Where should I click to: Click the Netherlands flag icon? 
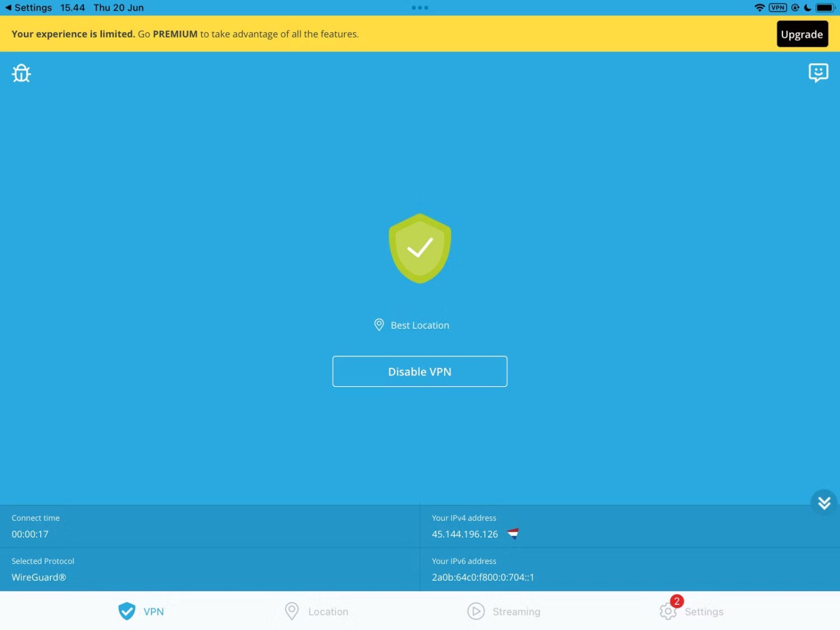pos(513,534)
